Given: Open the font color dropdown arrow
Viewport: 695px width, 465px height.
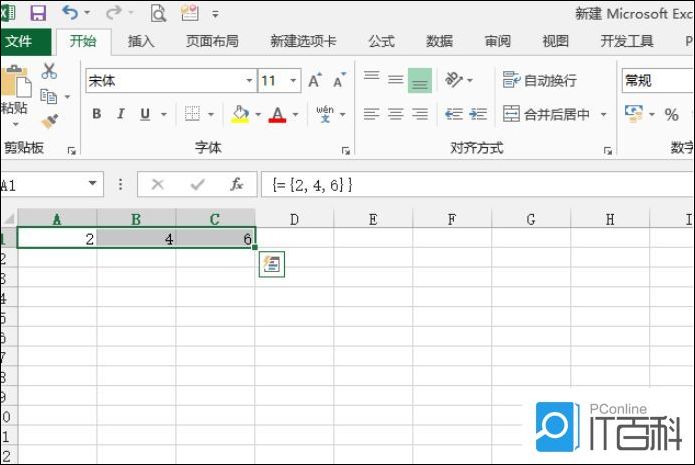Looking at the screenshot, I should coord(296,114).
